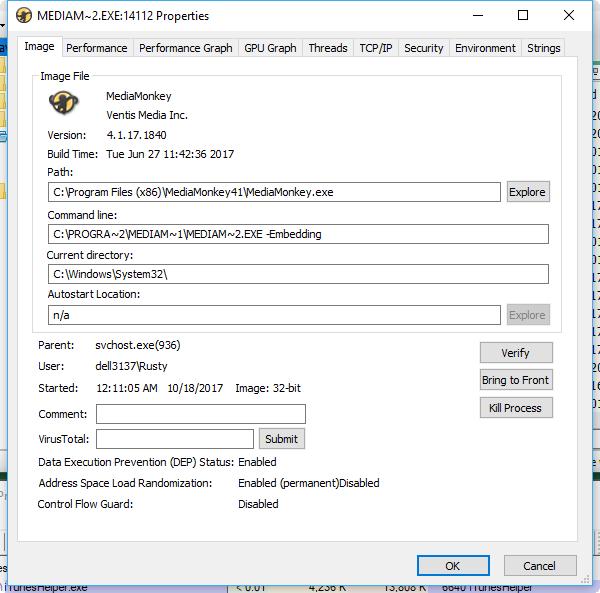Screen dimensions: 600x593
Task: Click inside the Comment text field
Action: click(x=200, y=414)
